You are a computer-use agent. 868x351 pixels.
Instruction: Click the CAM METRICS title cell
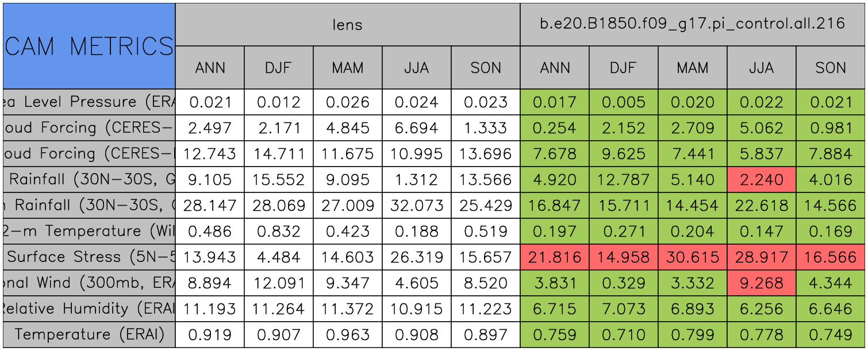(89, 46)
